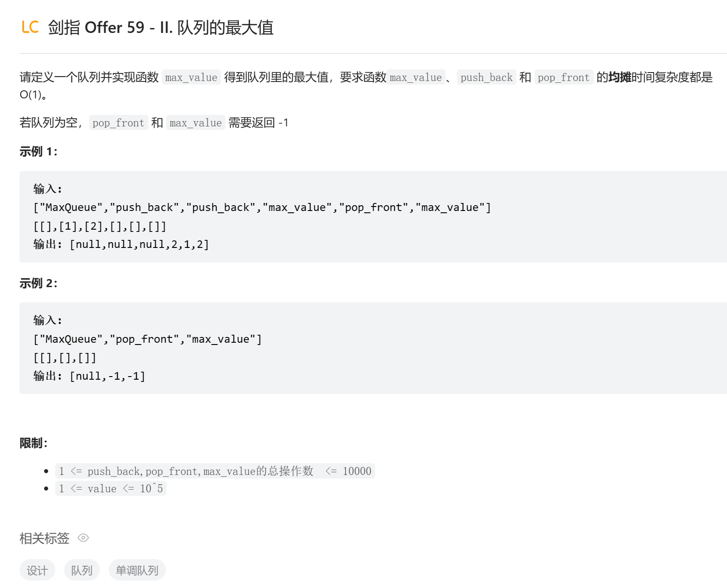Click the constraint 1 <= value <= 10^5
Viewport: 727px width, 588px height.
110,489
